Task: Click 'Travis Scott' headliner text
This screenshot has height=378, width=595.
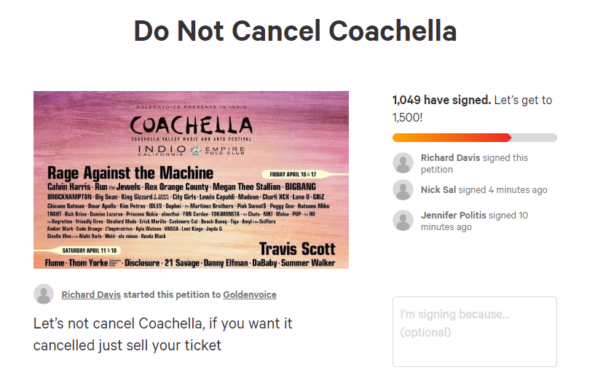Action: (x=297, y=249)
